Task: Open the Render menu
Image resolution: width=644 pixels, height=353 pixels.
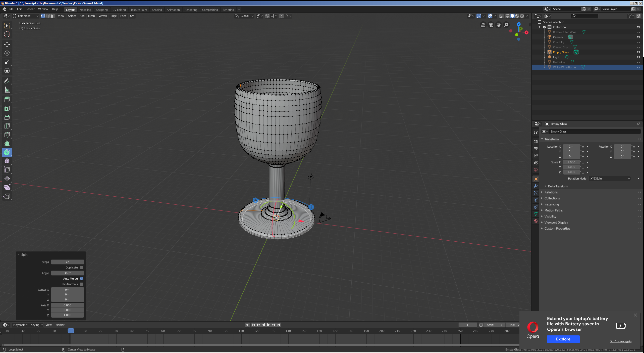Action: pos(30,9)
